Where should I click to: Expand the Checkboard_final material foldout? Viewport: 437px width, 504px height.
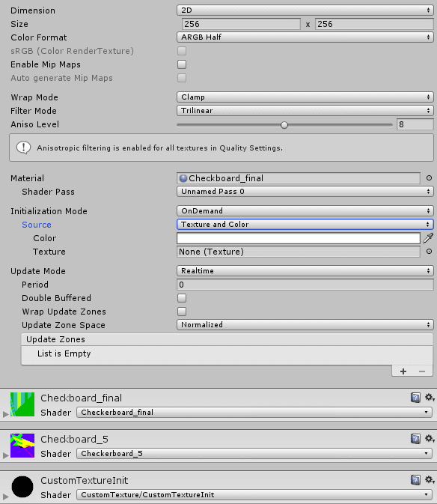click(5, 414)
